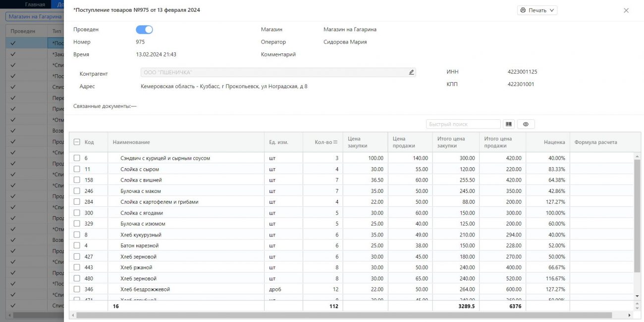Screen dimensions: 644x322
Task: Select the checkbox for Хлеб кукурузный
Action: tap(77, 235)
